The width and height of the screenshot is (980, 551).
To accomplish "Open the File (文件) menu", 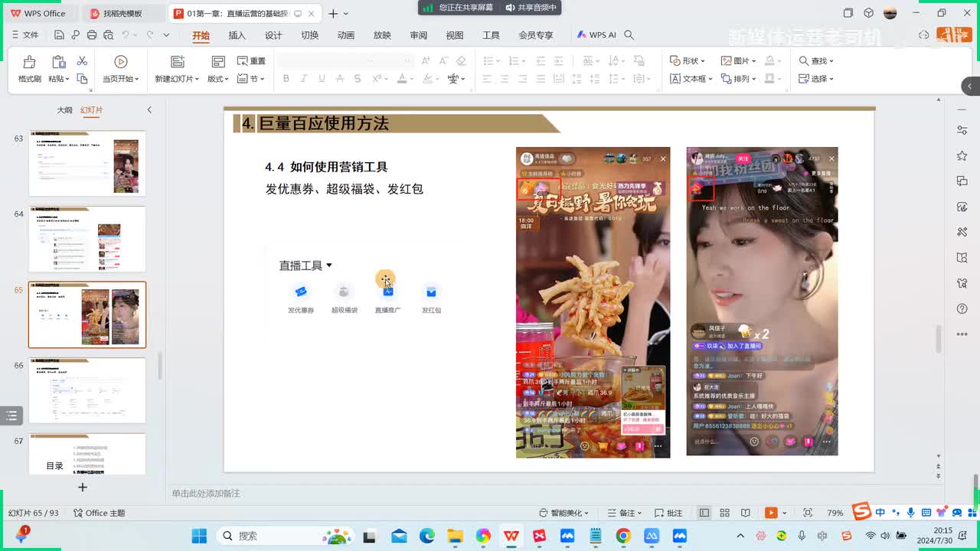I will tap(25, 35).
